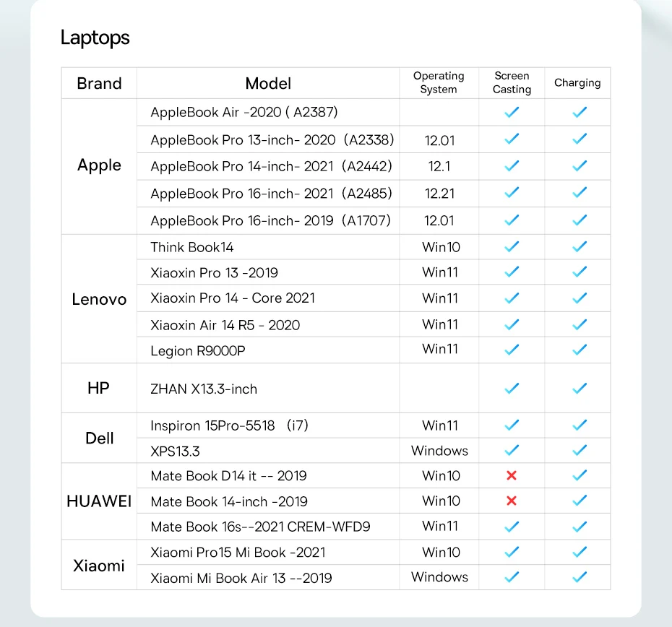The height and width of the screenshot is (627, 672).
Task: Click Screen Casting checkmark for Think Book14
Action: click(x=512, y=246)
